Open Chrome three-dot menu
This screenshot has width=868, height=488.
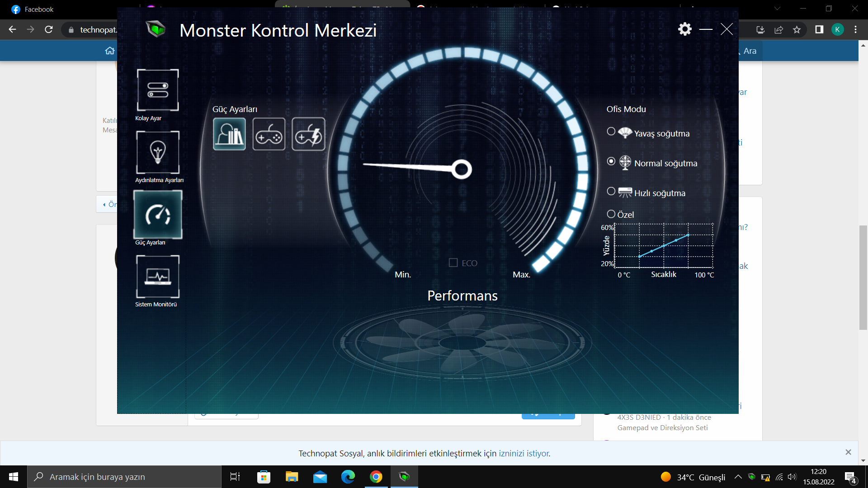point(855,29)
